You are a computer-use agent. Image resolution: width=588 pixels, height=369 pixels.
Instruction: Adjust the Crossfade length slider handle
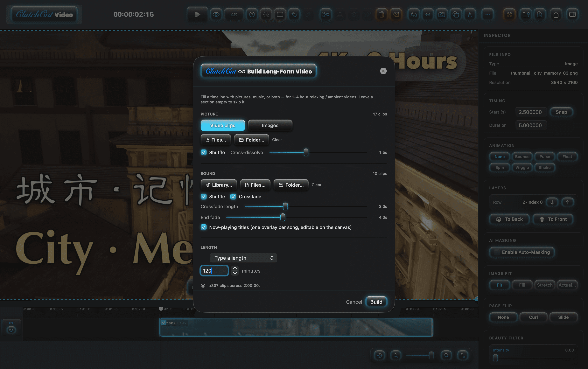[285, 206]
